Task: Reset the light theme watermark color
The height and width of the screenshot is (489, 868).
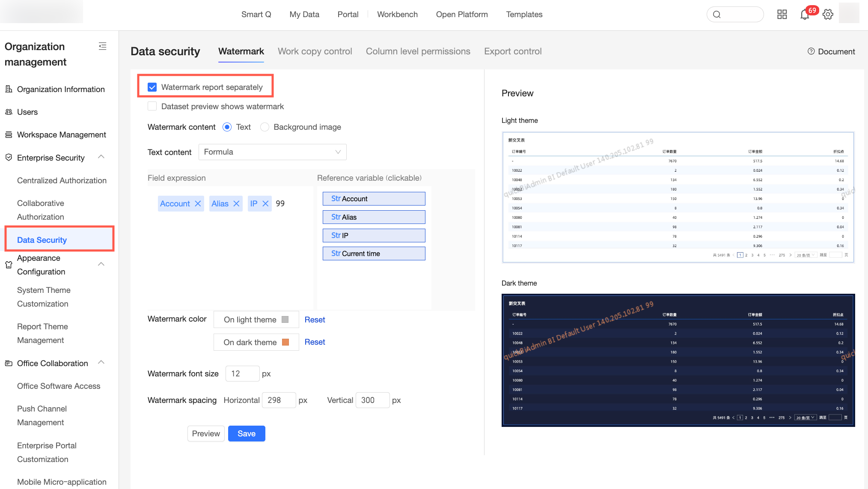Action: pyautogui.click(x=315, y=320)
